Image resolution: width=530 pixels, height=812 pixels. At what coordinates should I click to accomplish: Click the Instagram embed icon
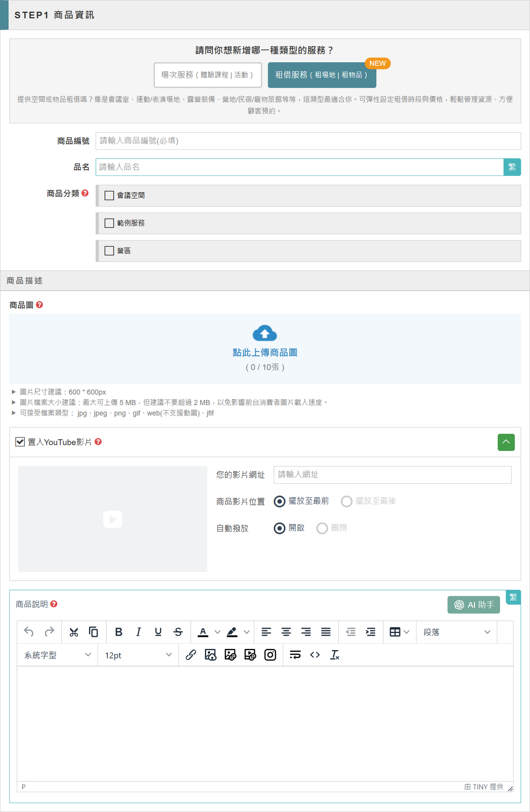pyautogui.click(x=270, y=655)
